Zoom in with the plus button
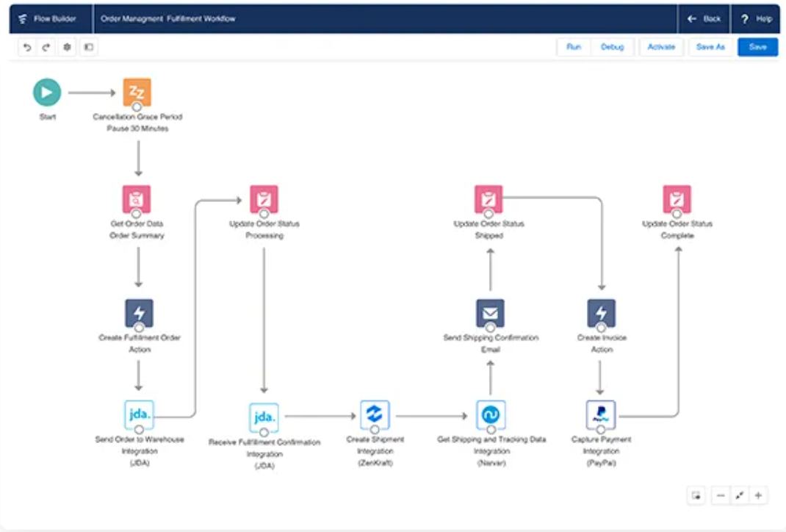 (758, 495)
